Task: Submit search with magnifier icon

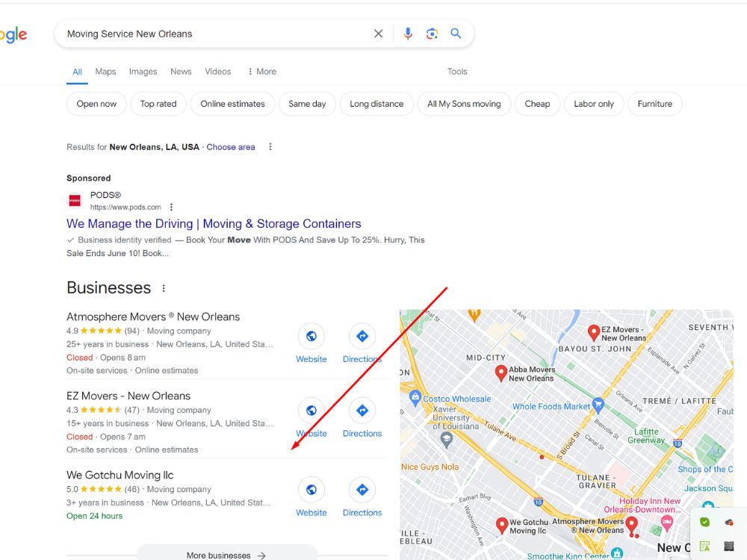Action: pyautogui.click(x=456, y=34)
